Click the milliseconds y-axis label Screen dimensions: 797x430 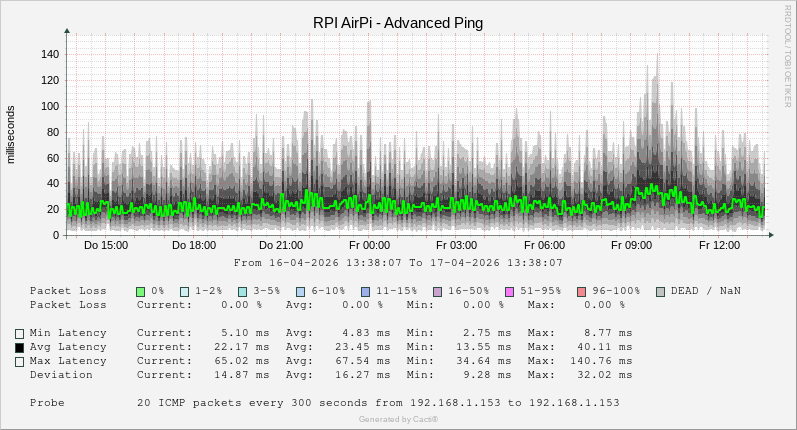11,133
